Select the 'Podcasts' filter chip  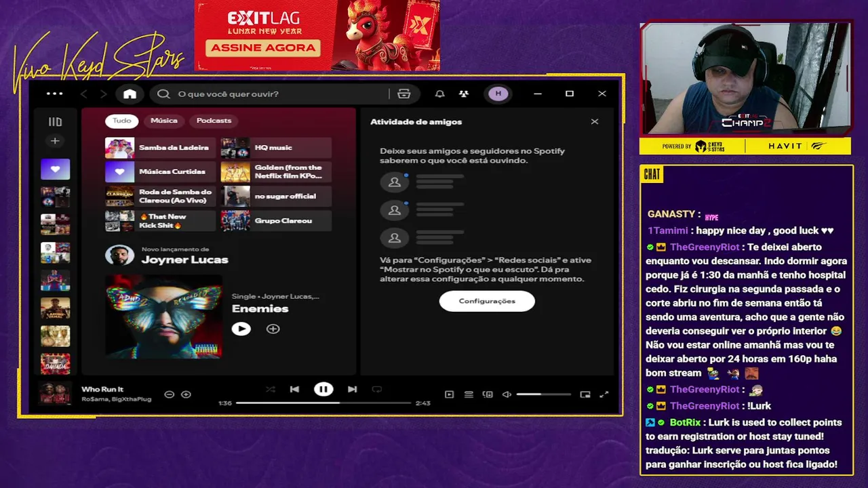[x=214, y=121]
